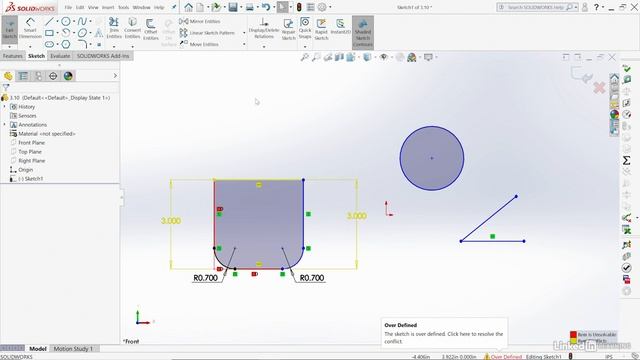This screenshot has height=360, width=640.
Task: Toggle Instant2D mode
Action: [x=340, y=26]
